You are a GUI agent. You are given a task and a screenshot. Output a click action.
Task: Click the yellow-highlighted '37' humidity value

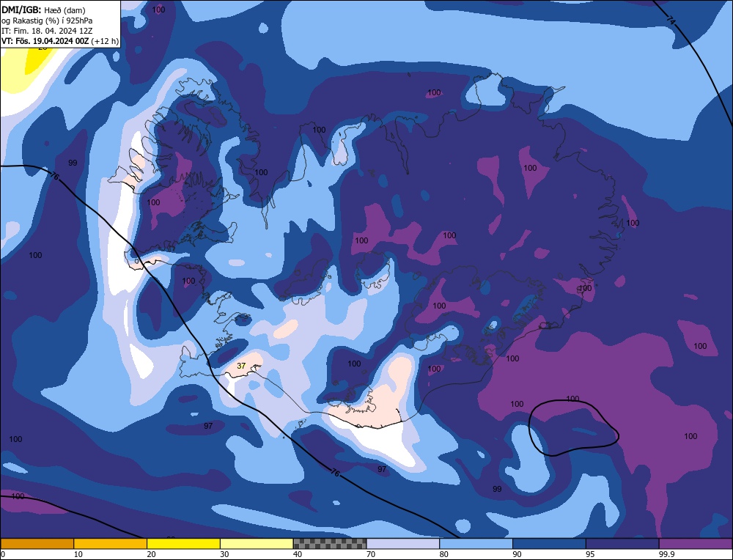click(x=241, y=366)
